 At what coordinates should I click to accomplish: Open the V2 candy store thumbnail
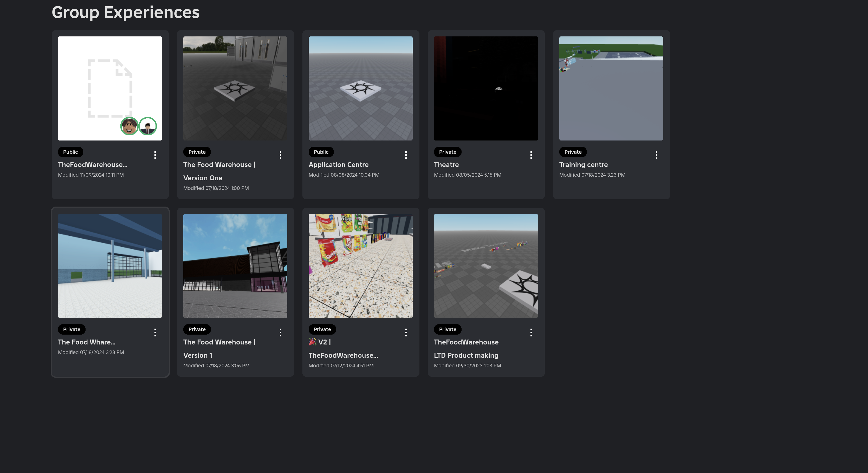click(360, 266)
